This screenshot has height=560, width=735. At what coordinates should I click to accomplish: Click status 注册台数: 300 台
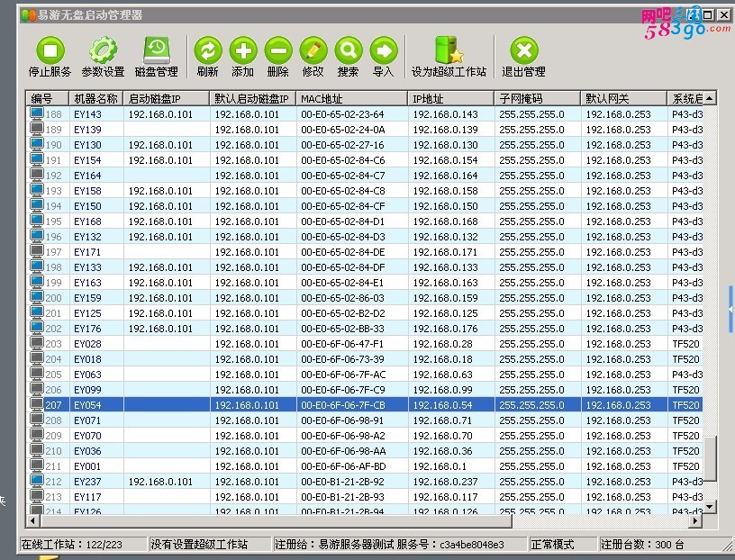642,544
